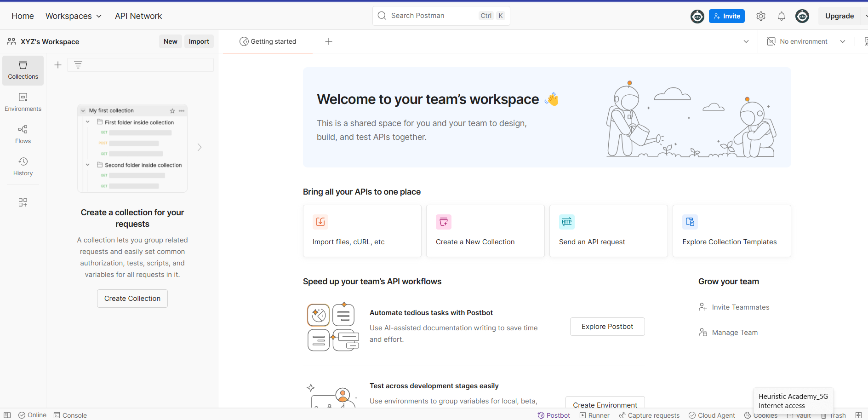Open the Collections sidebar tab
This screenshot has height=420, width=868.
pos(23,70)
